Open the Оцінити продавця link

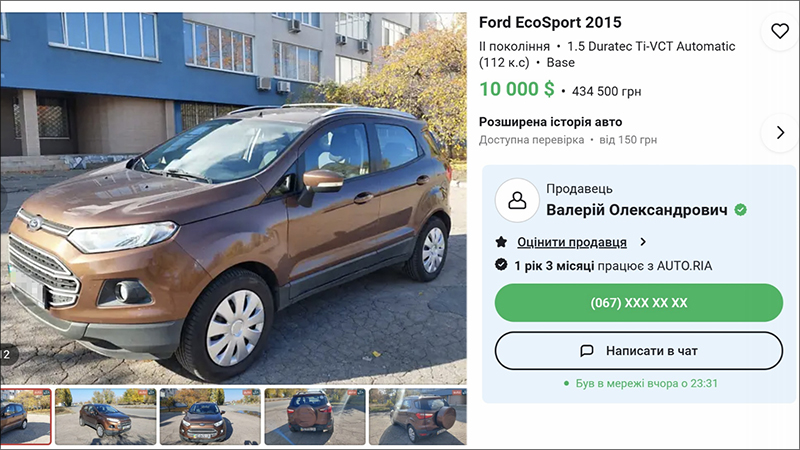(x=571, y=242)
